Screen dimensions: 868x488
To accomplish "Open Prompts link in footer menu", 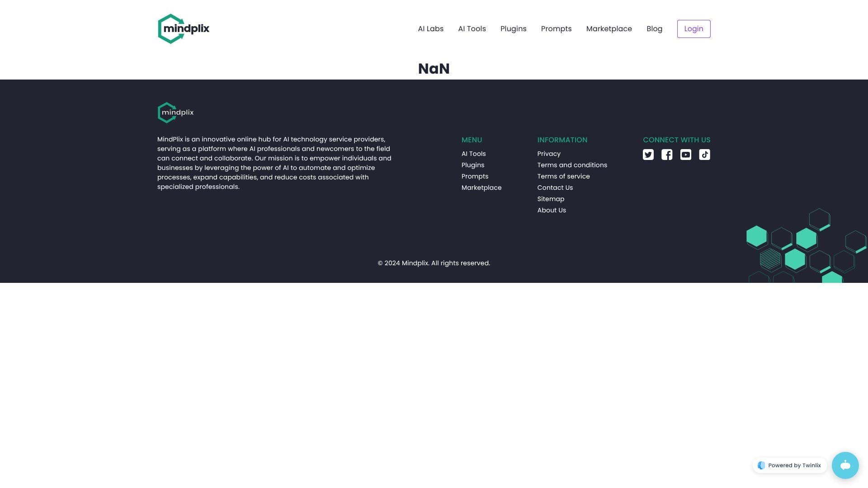I will [x=475, y=176].
